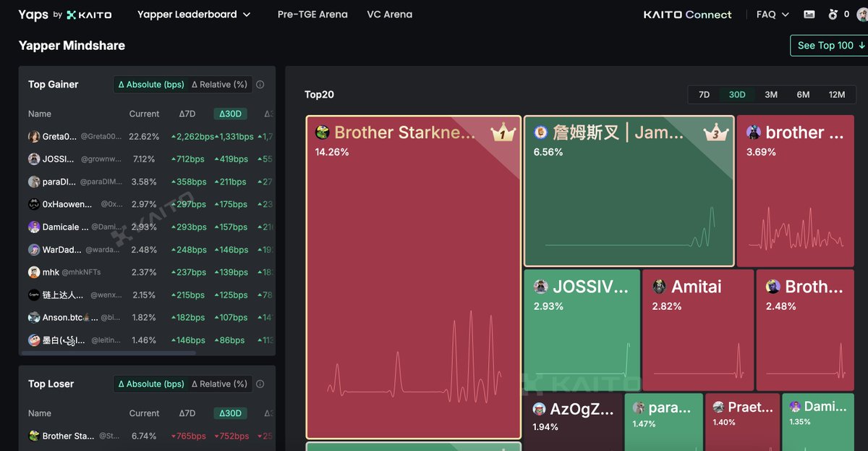Open the ID card icon in header
The width and height of the screenshot is (868, 451).
coord(809,14)
